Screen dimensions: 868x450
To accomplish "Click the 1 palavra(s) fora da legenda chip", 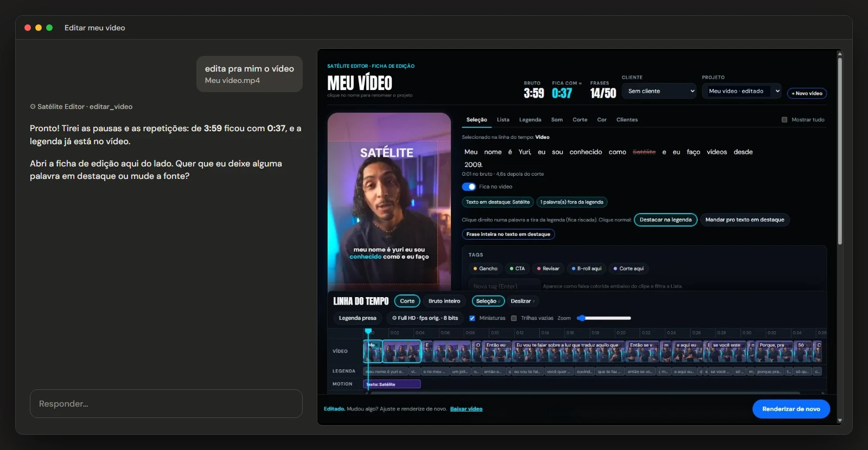I will 572,202.
